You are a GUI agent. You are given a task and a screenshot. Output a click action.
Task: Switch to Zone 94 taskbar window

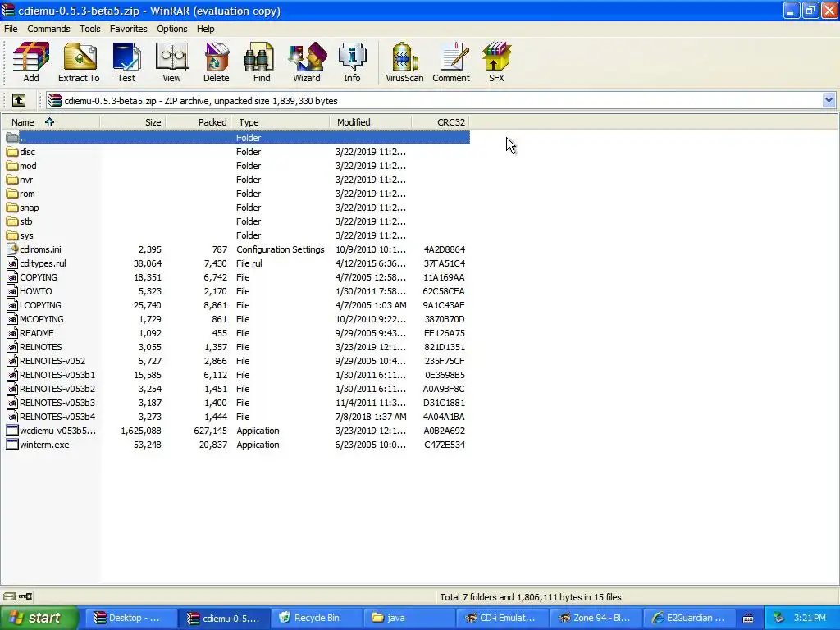(597, 618)
